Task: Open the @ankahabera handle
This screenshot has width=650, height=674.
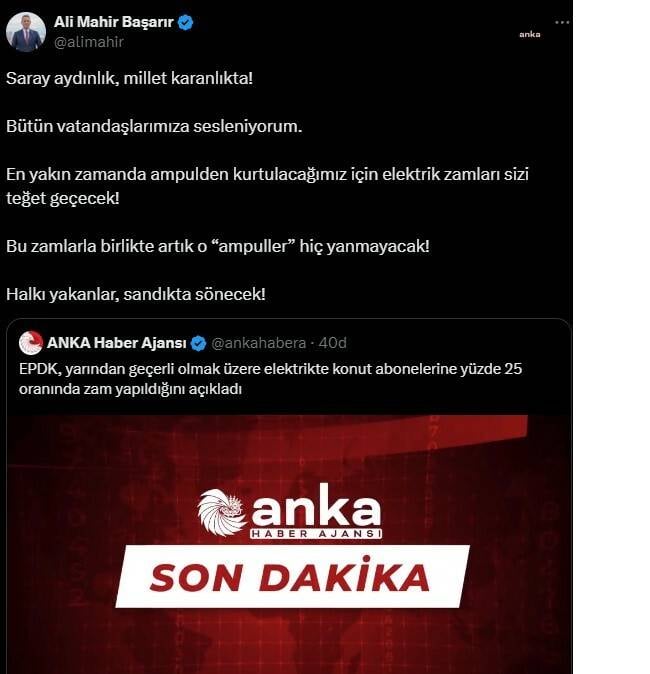Action: click(258, 343)
